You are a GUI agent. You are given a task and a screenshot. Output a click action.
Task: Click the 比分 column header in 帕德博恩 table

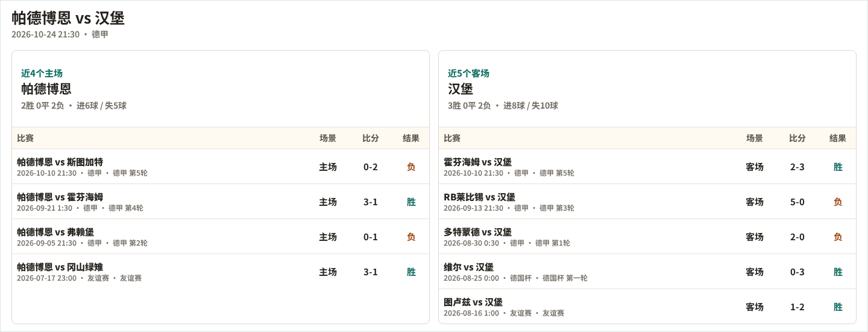click(x=371, y=138)
